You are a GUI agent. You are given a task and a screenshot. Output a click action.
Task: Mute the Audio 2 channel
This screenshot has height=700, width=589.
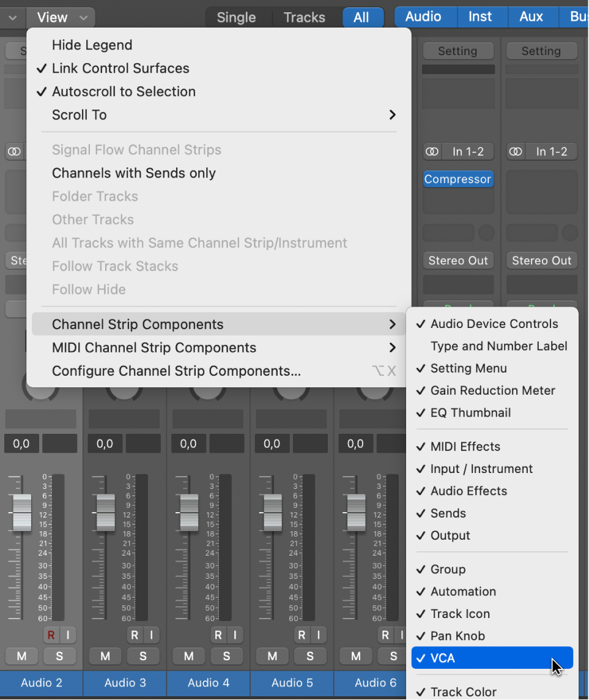click(x=21, y=657)
